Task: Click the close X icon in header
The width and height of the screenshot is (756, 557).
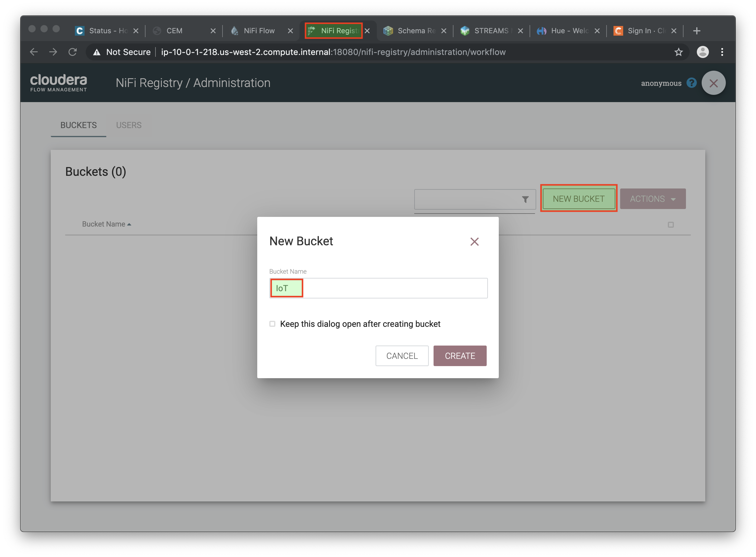Action: coord(714,83)
